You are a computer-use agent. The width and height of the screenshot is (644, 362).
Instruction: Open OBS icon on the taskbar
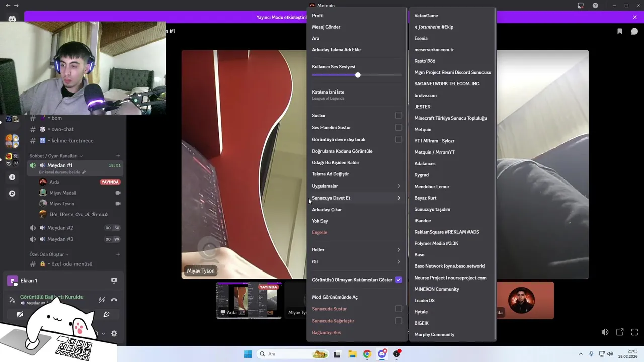tap(397, 354)
